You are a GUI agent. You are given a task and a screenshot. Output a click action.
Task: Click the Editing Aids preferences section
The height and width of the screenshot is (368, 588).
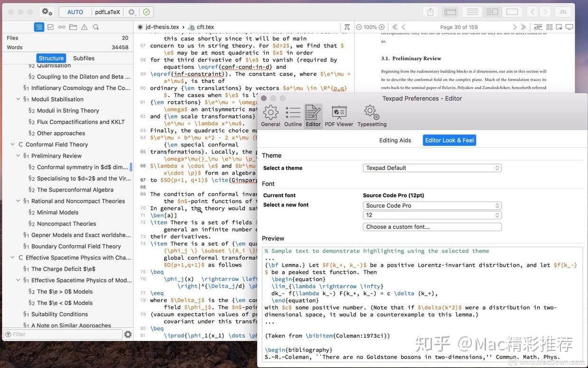[395, 140]
